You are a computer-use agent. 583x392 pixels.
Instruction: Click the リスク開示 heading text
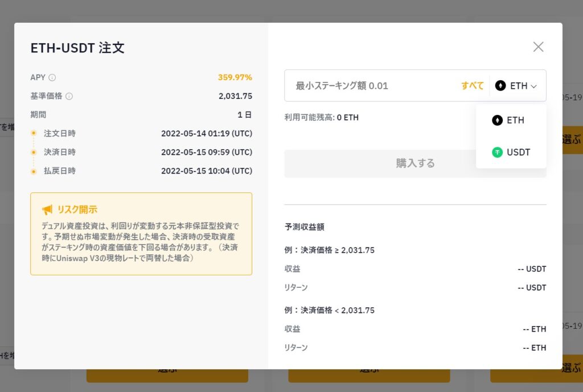pos(77,209)
